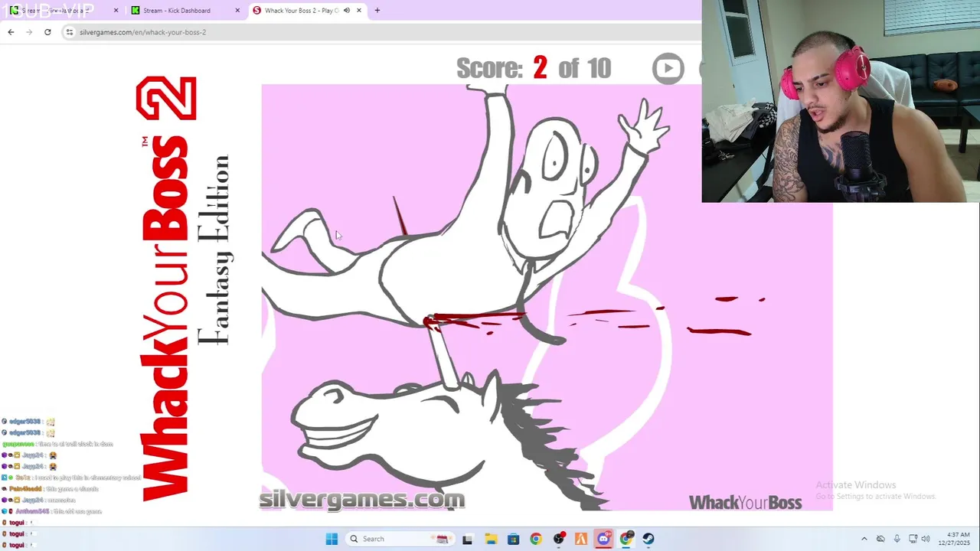The height and width of the screenshot is (551, 980).
Task: Reload the silvergames page
Action: coord(47,32)
